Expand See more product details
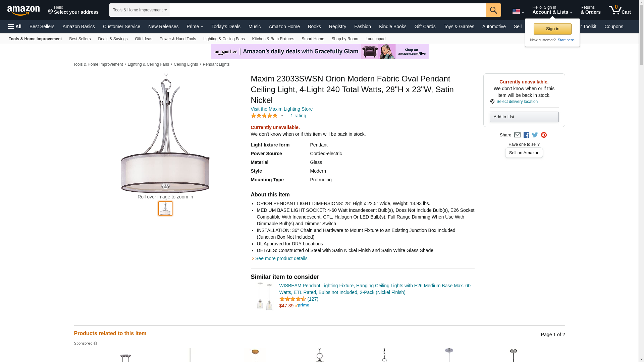 [281, 258]
